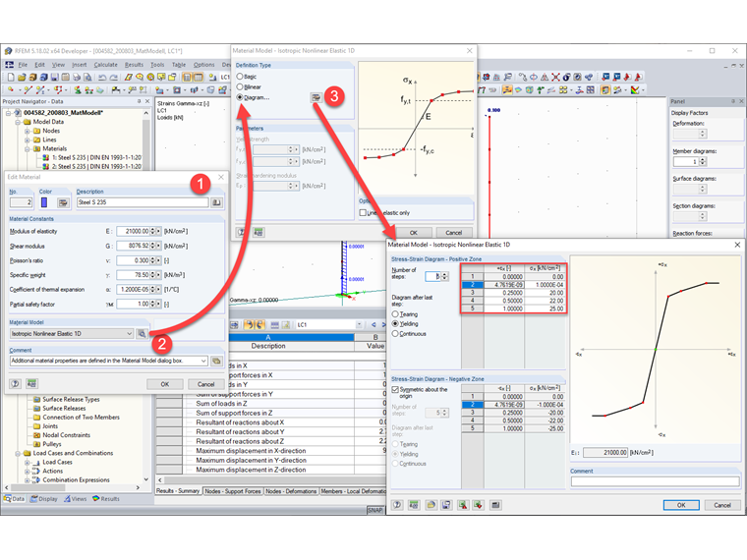Screen dimensions: 747x560
Task: Expand the Lines tree node
Action: [x=28, y=140]
